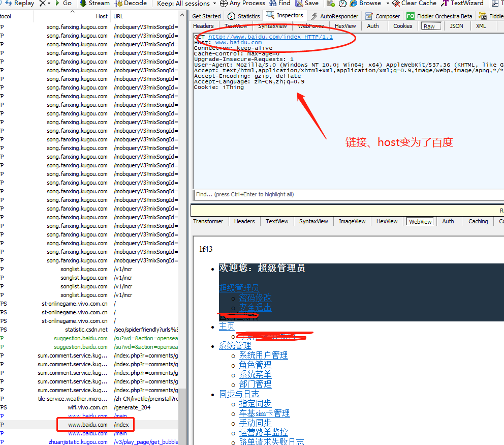Open the 系统用户管理 link

click(x=263, y=355)
